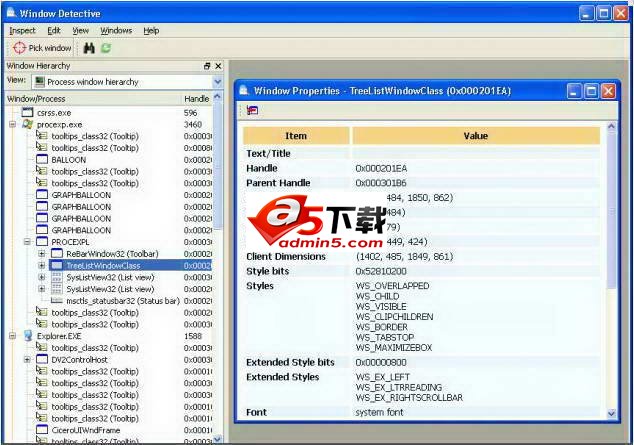Click the Explorer.EXE process icon

pyautogui.click(x=27, y=336)
